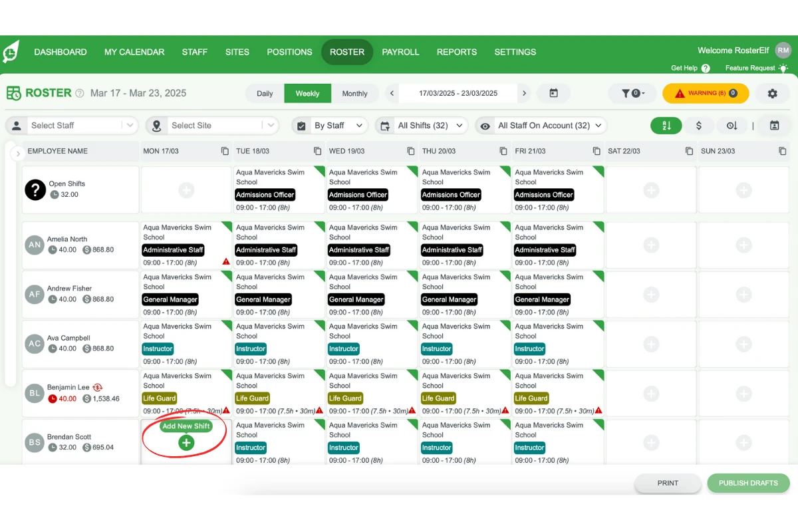Add open shift on Saturday plus

coord(651,190)
